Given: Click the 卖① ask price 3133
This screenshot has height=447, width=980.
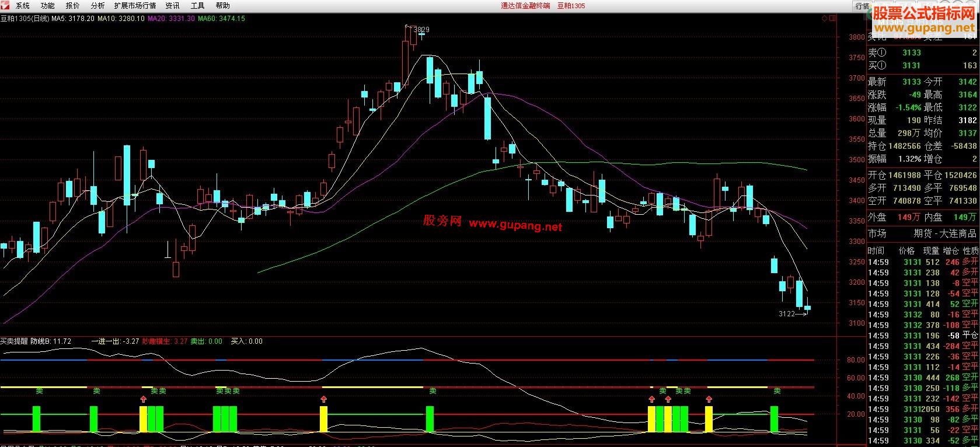Looking at the screenshot, I should coord(912,53).
